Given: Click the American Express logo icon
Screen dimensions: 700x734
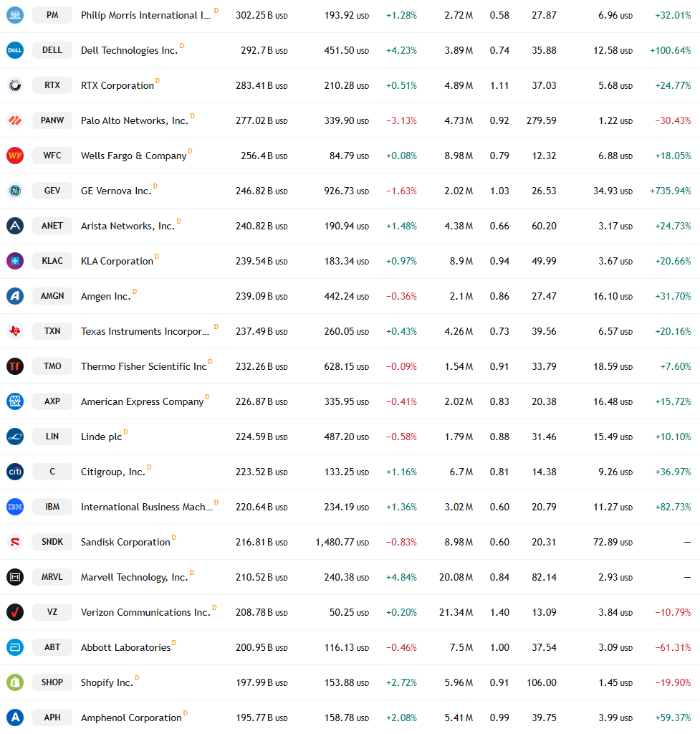Looking at the screenshot, I should (15, 401).
